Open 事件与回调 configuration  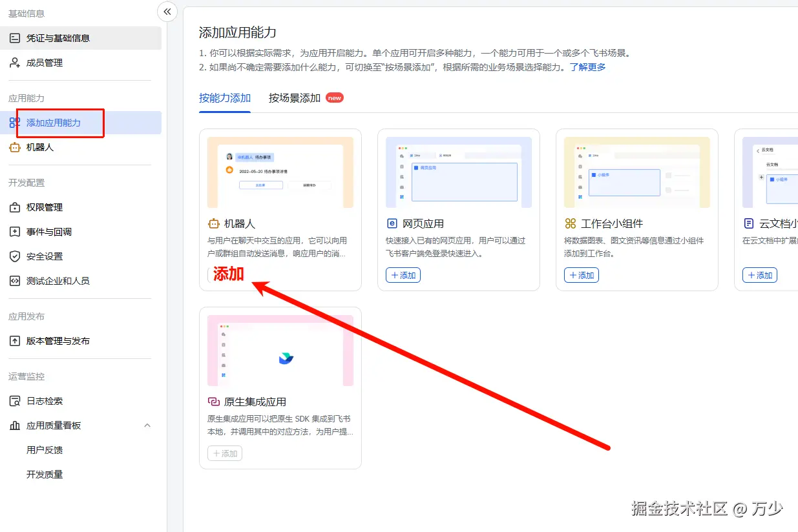click(81, 232)
